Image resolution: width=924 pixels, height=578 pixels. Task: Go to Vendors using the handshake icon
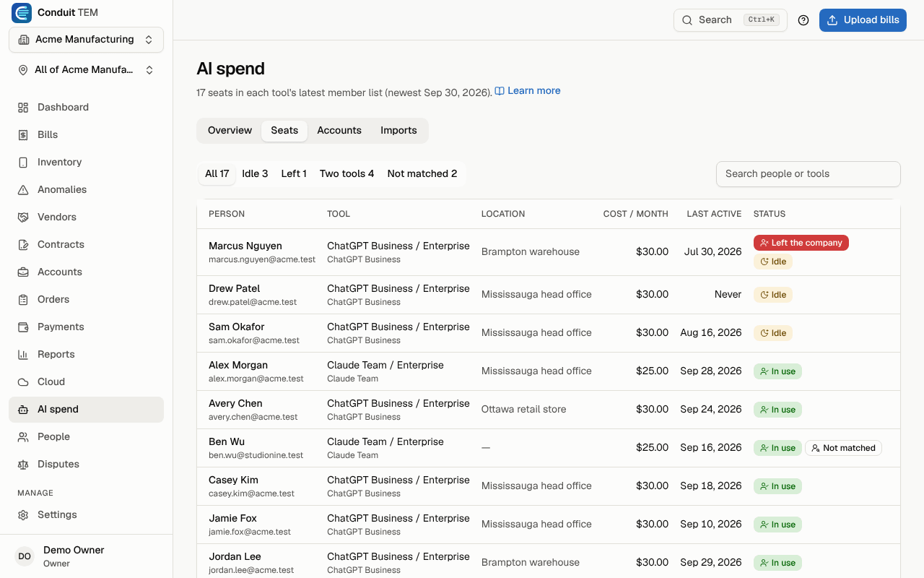click(23, 217)
